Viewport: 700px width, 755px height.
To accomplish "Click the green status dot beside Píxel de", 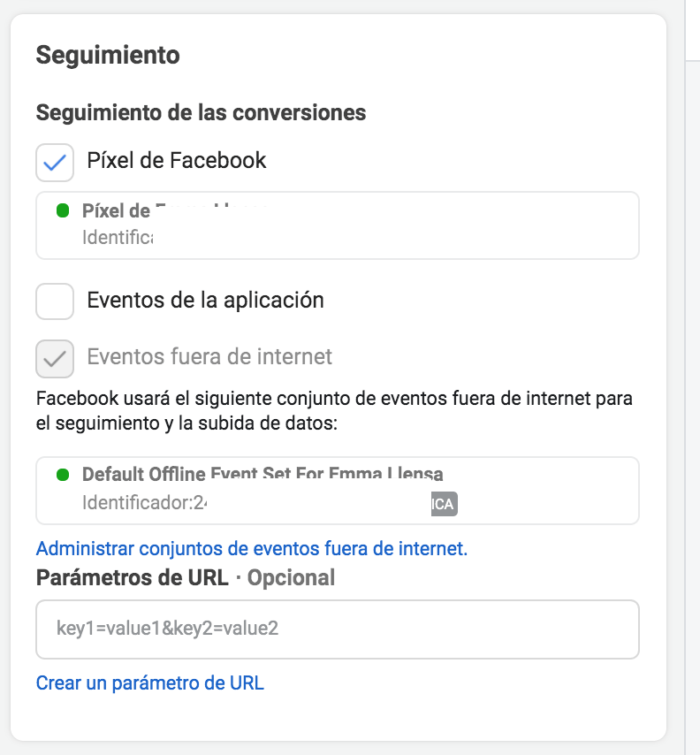I will tap(63, 211).
